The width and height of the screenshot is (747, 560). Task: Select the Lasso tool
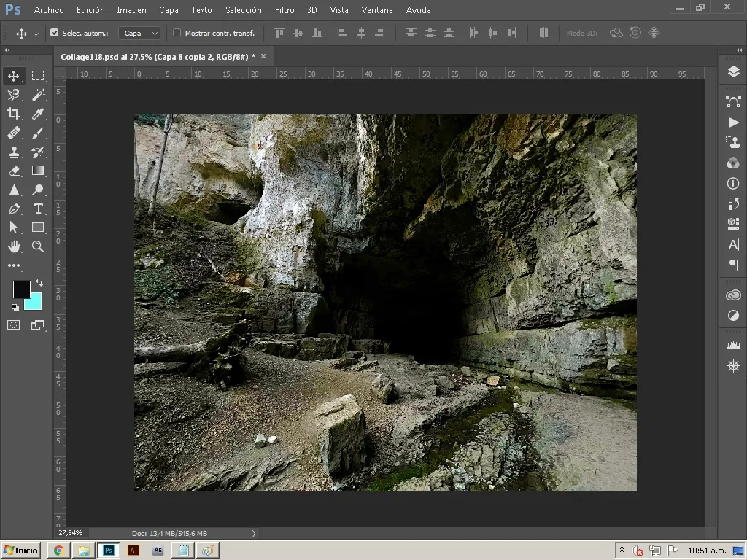[13, 95]
